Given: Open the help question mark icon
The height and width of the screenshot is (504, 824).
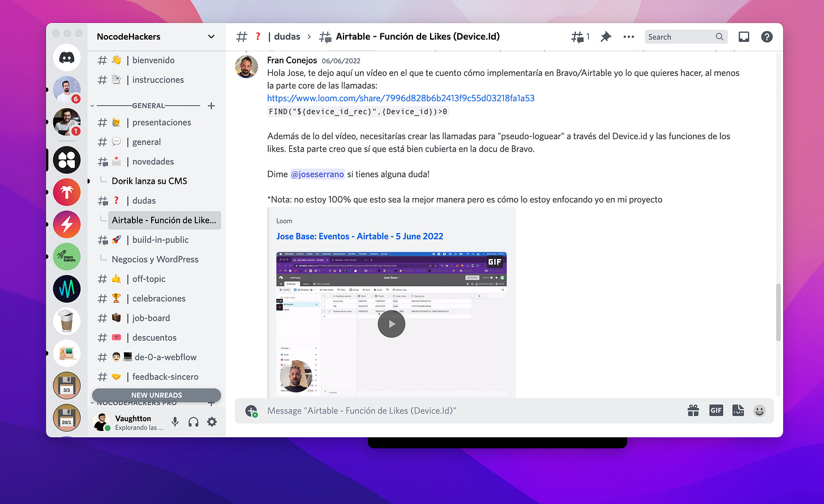Looking at the screenshot, I should pyautogui.click(x=767, y=37).
